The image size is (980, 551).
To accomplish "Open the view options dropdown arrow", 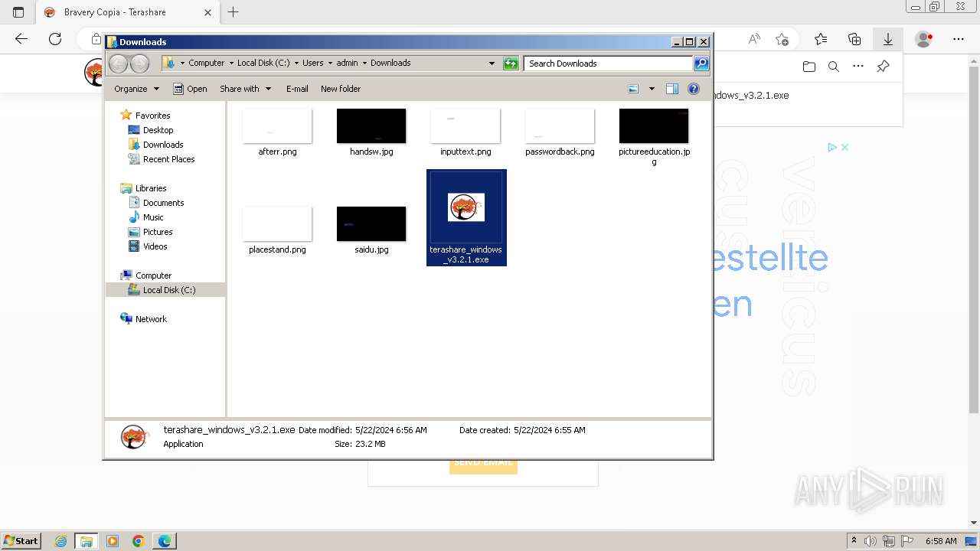I will 652,89.
